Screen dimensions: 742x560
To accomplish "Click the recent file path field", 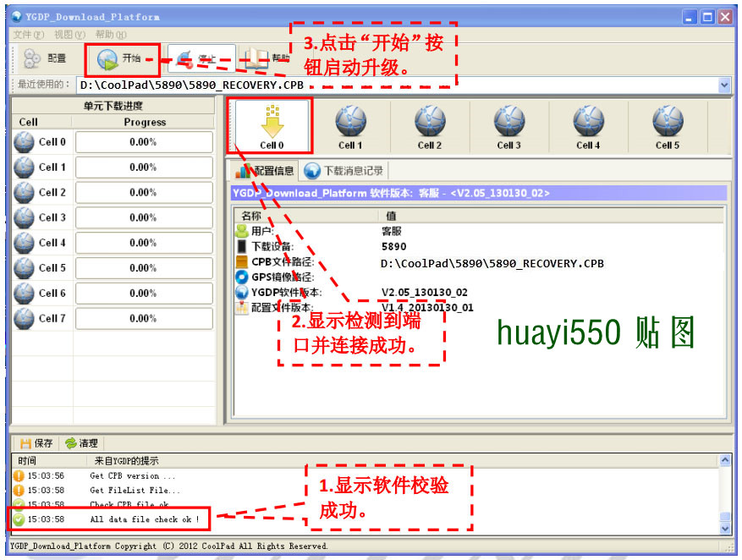I will [x=398, y=85].
